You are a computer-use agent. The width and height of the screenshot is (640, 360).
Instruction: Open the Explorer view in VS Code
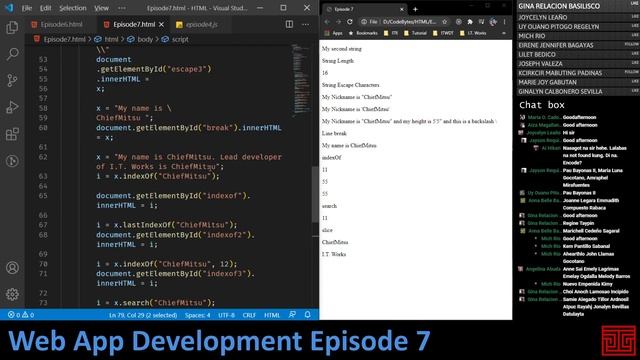(x=12, y=27)
